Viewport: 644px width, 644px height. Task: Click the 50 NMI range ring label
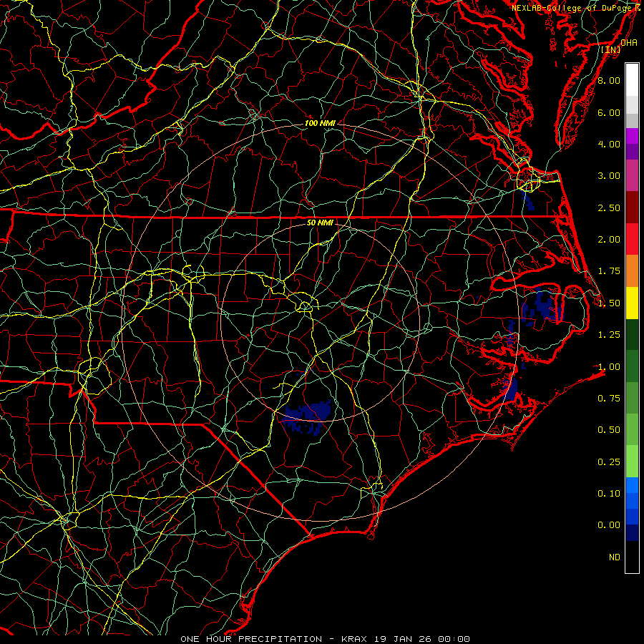point(320,223)
